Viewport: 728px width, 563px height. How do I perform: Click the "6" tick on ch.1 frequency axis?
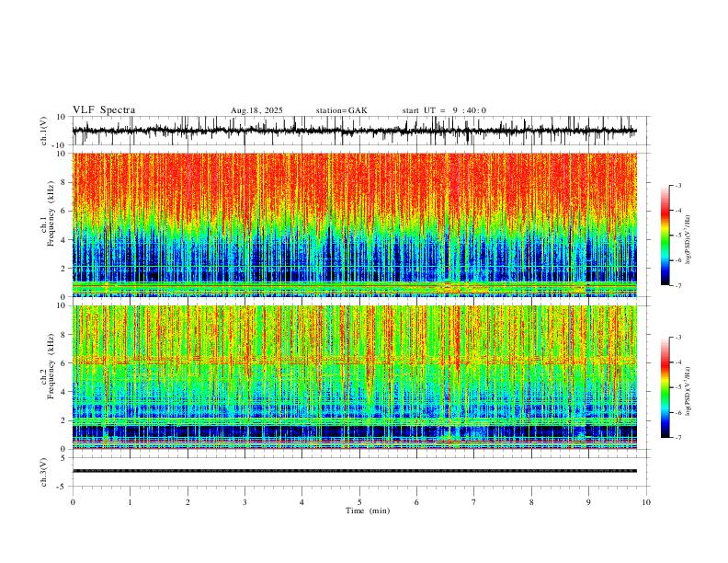(63, 211)
